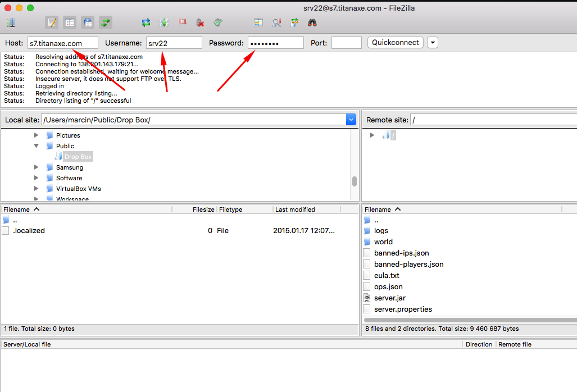
Task: Click the Quickconnect button
Action: tap(396, 43)
